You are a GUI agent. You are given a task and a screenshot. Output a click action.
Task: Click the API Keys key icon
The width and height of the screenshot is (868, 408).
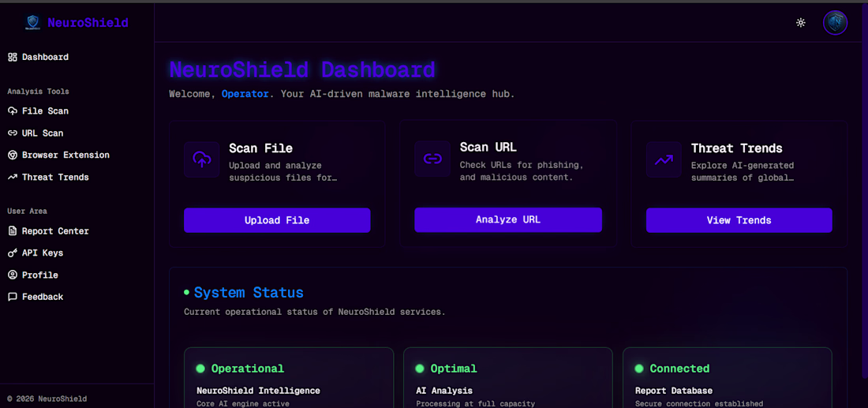point(12,253)
